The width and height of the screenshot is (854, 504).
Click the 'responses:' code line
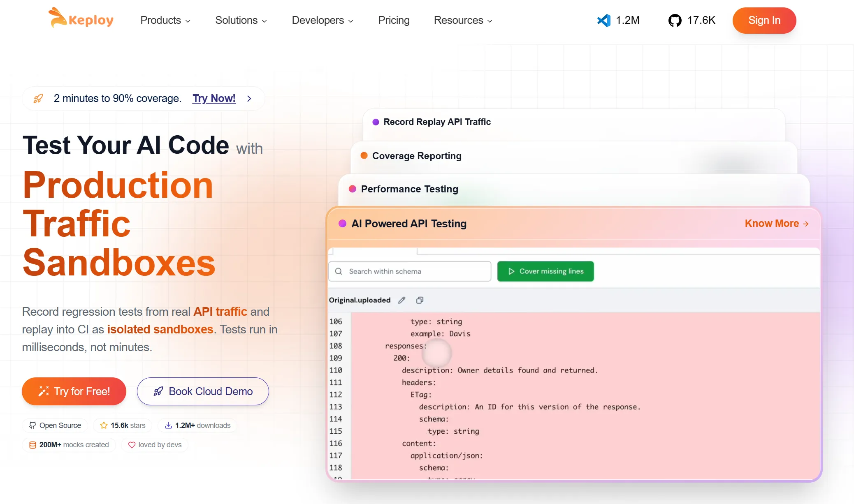pyautogui.click(x=406, y=346)
